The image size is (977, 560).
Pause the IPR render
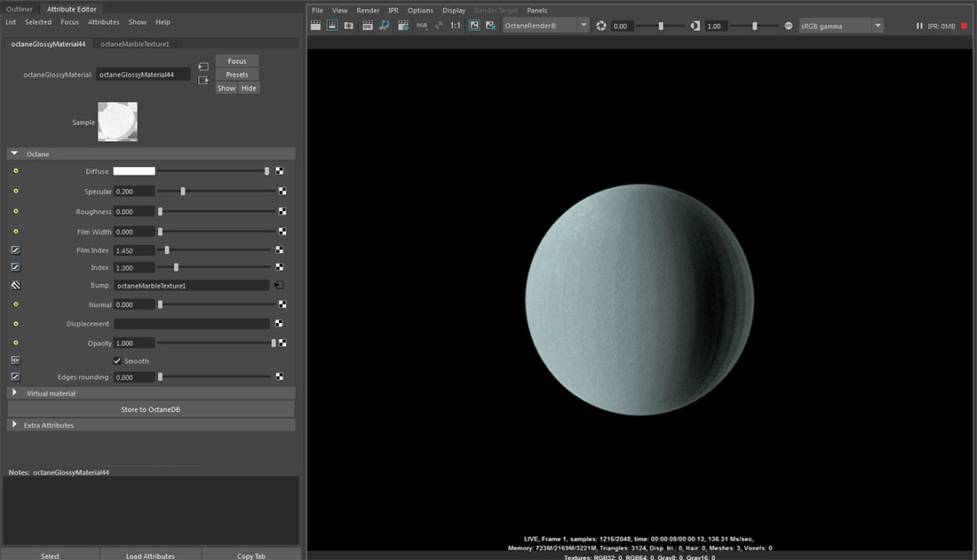point(919,27)
